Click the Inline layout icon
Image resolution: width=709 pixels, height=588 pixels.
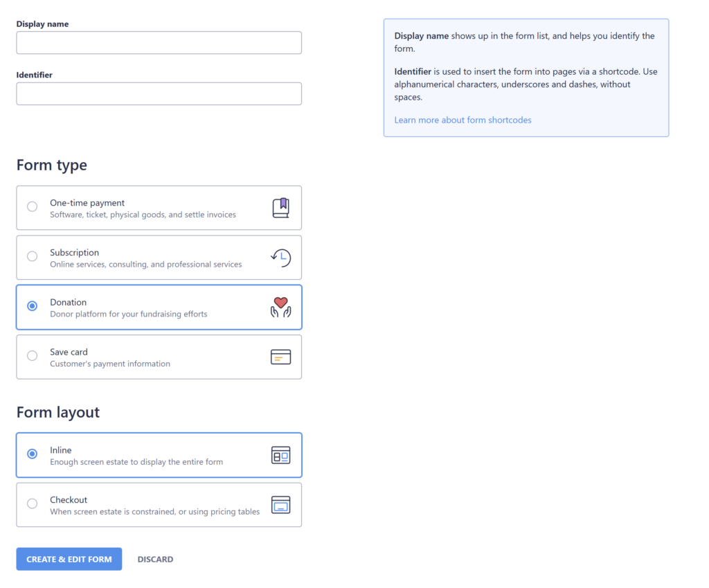280,455
